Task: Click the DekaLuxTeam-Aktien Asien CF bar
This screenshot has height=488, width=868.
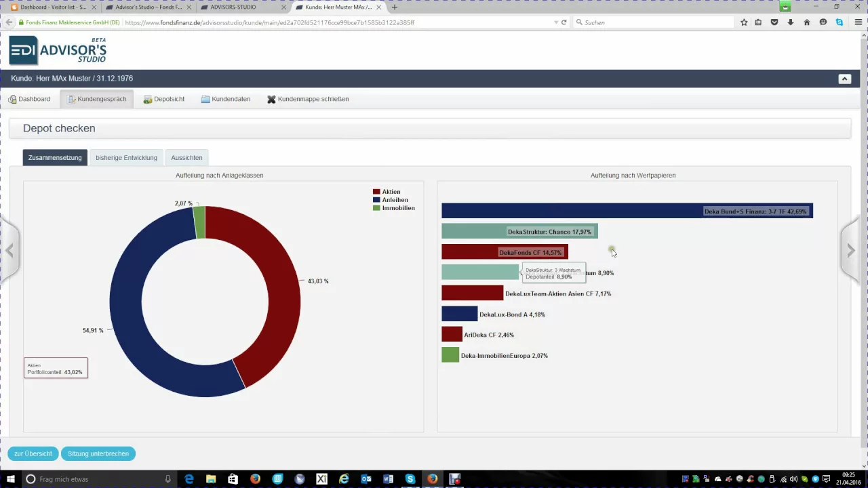Action: coord(472,293)
